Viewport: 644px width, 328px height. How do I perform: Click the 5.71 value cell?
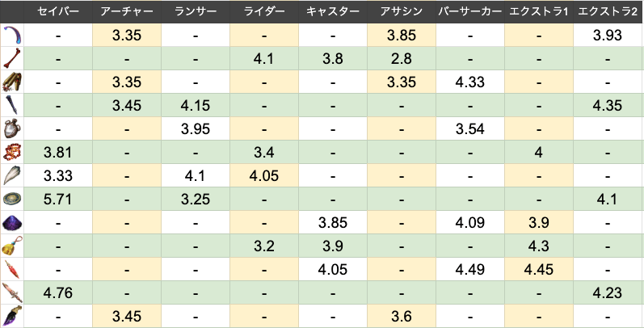click(x=57, y=200)
